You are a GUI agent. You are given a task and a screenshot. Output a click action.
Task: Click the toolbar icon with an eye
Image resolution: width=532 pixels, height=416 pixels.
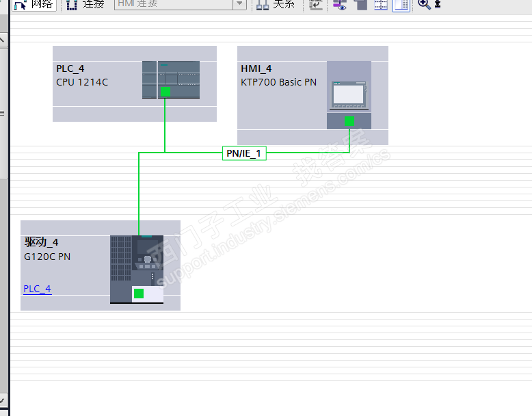[x=340, y=5]
